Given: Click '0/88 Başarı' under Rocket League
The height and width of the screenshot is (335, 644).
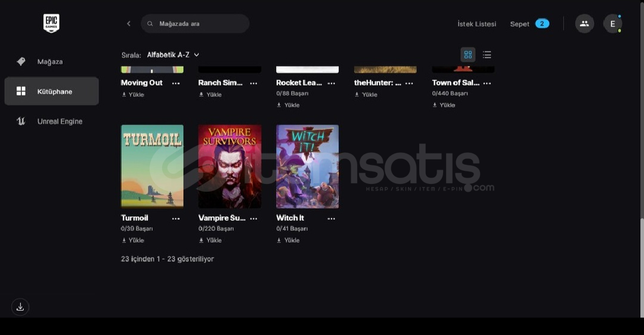Looking at the screenshot, I should [x=292, y=93].
